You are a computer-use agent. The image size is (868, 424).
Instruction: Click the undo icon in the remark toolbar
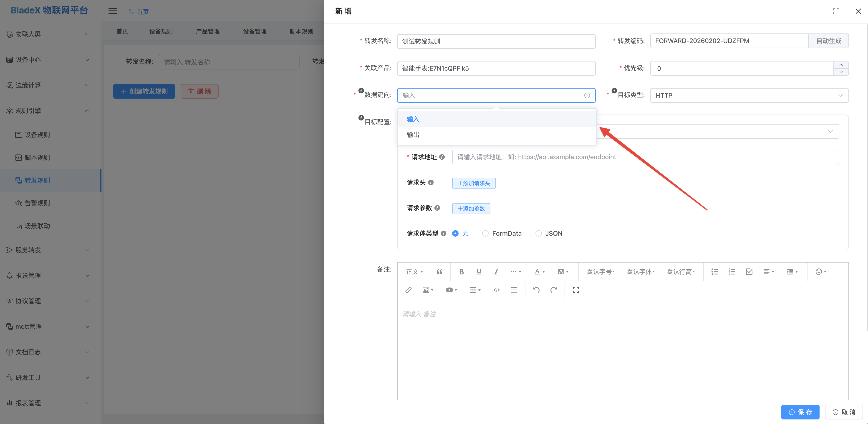(536, 289)
